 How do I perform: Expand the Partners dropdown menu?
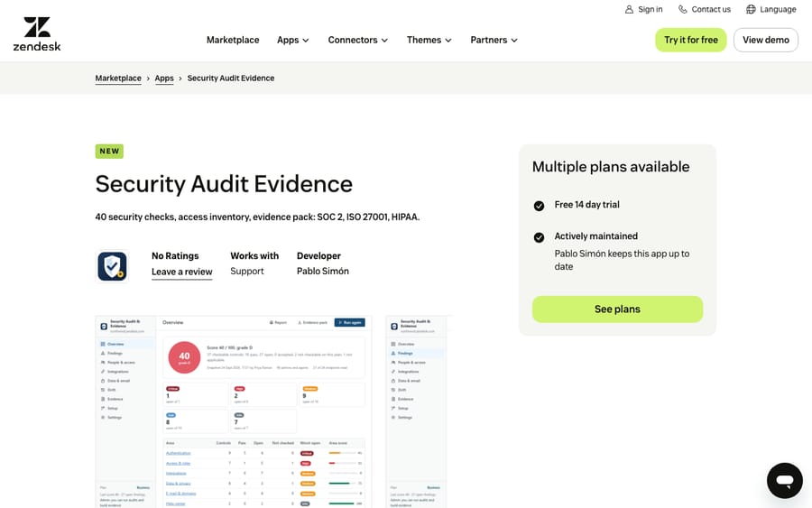click(x=494, y=40)
